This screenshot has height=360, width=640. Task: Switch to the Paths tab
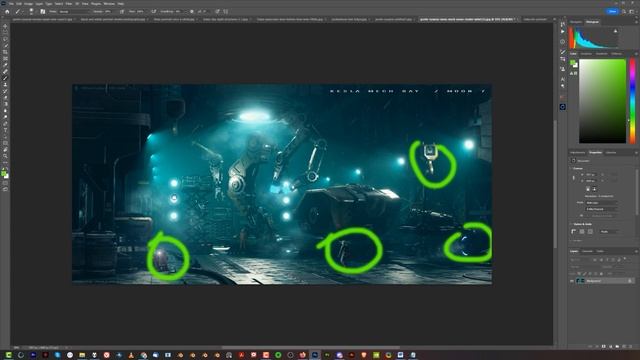point(600,251)
